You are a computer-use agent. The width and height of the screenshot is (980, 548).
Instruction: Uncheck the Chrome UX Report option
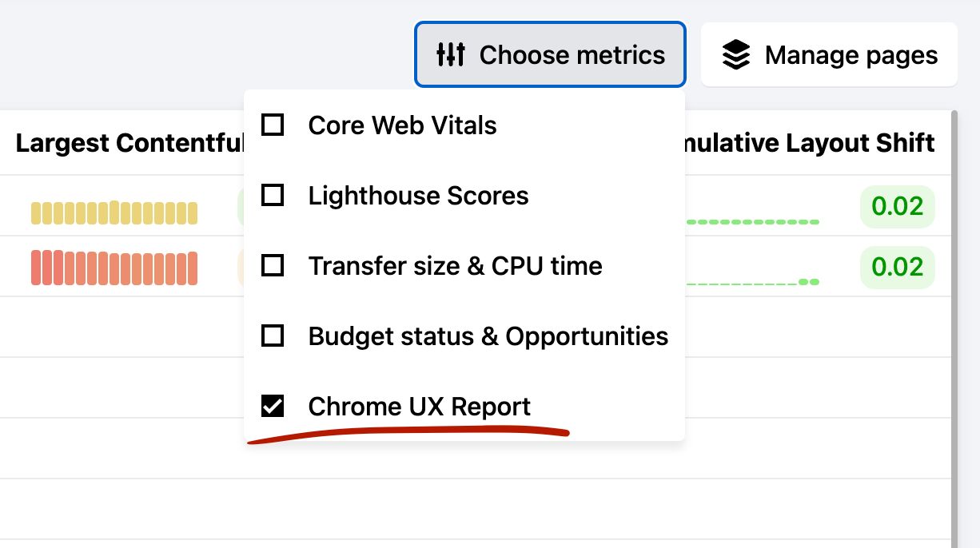click(273, 406)
